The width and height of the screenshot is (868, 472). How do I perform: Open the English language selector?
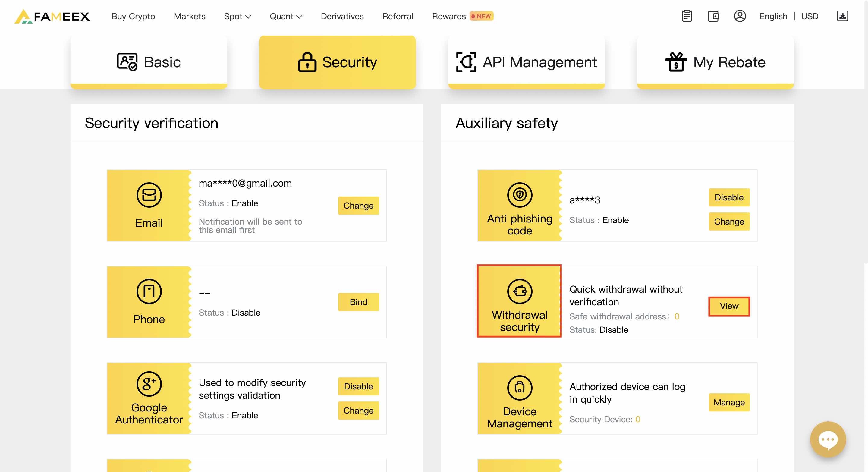pyautogui.click(x=773, y=16)
